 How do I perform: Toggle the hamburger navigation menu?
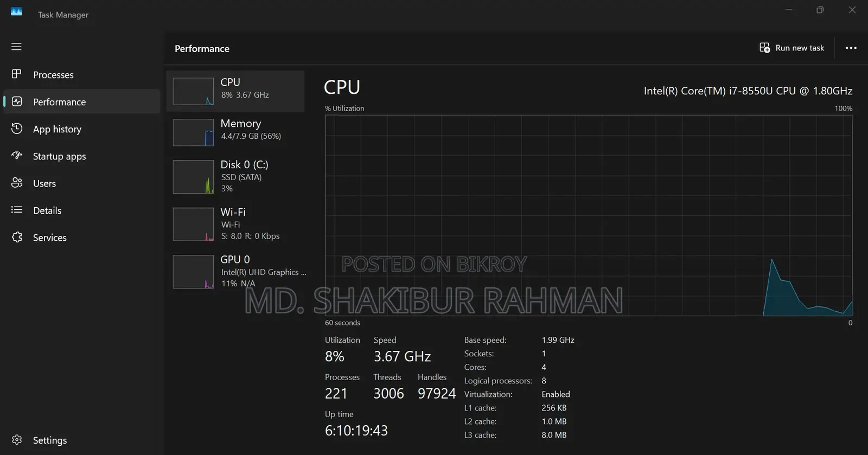[x=16, y=47]
